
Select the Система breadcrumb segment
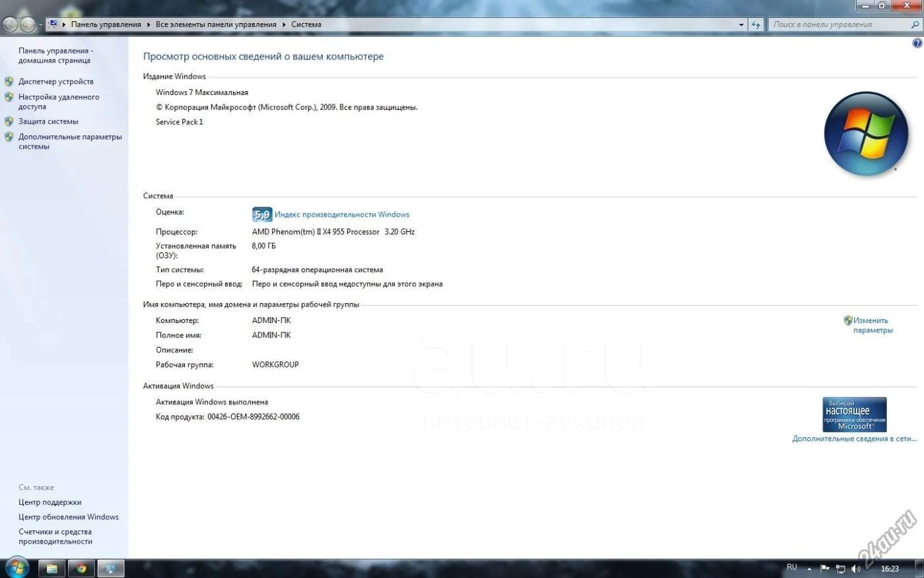pos(306,24)
